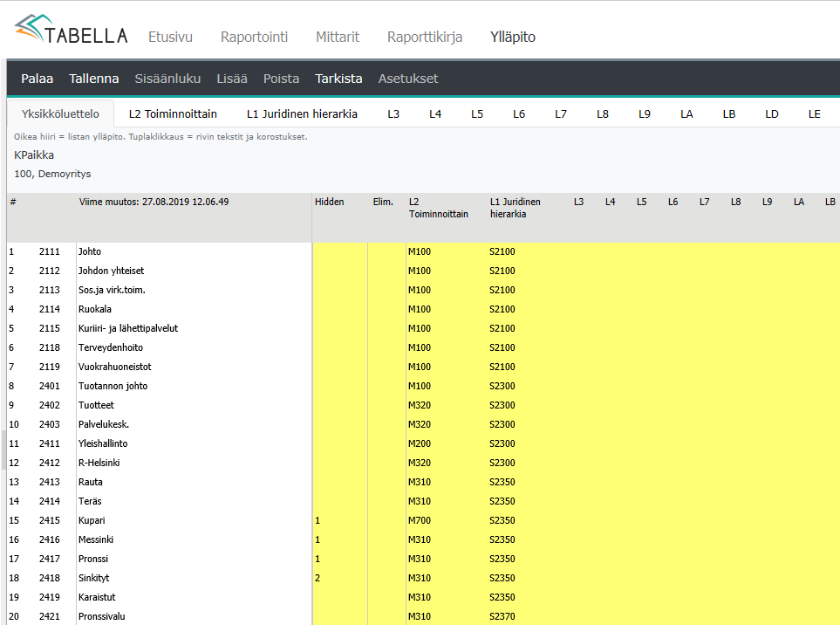Open the Raporttikirja section
840x625 pixels.
click(425, 37)
